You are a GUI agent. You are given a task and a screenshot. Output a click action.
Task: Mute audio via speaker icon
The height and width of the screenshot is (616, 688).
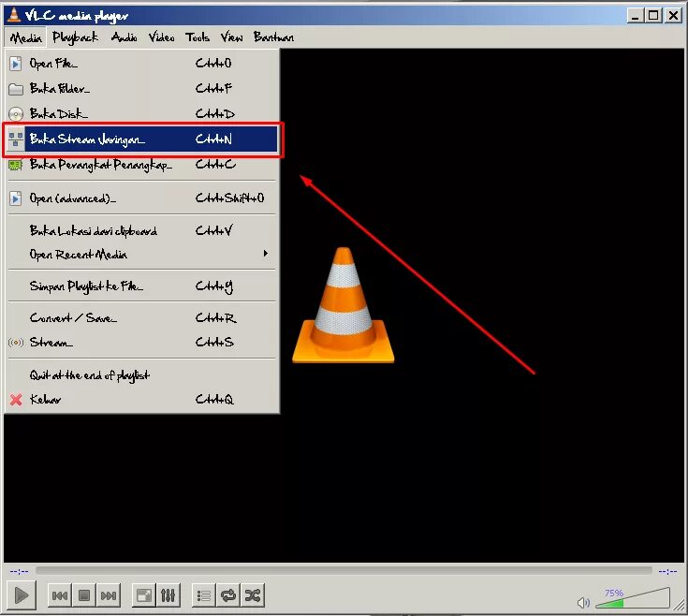click(583, 602)
